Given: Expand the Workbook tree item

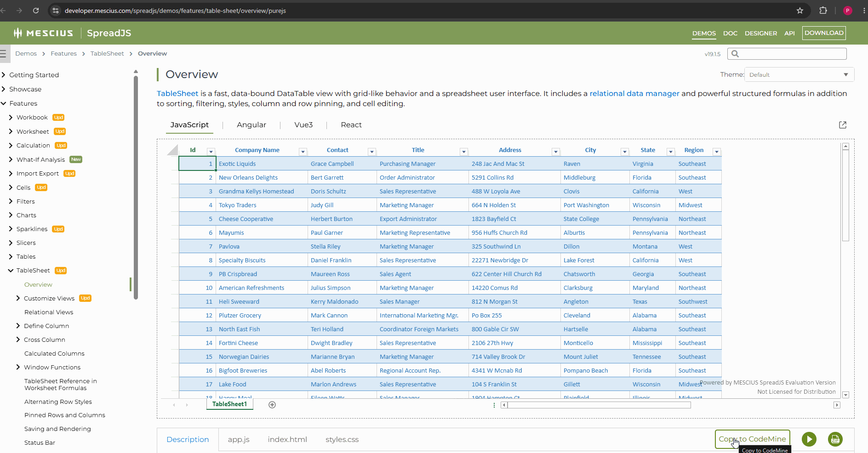Looking at the screenshot, I should tap(11, 118).
